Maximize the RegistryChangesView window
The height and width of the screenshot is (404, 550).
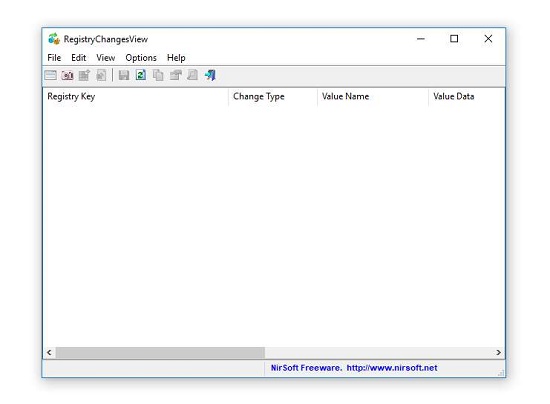[x=454, y=39]
